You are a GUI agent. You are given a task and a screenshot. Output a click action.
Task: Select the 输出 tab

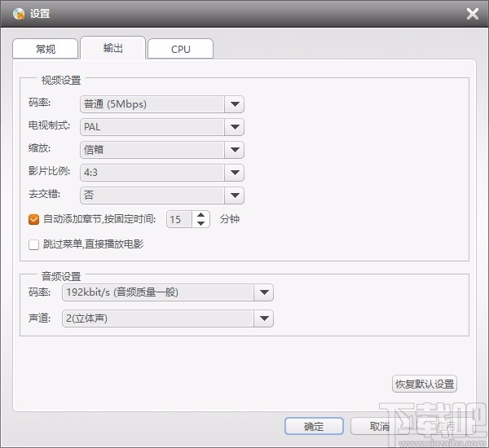[x=113, y=48]
